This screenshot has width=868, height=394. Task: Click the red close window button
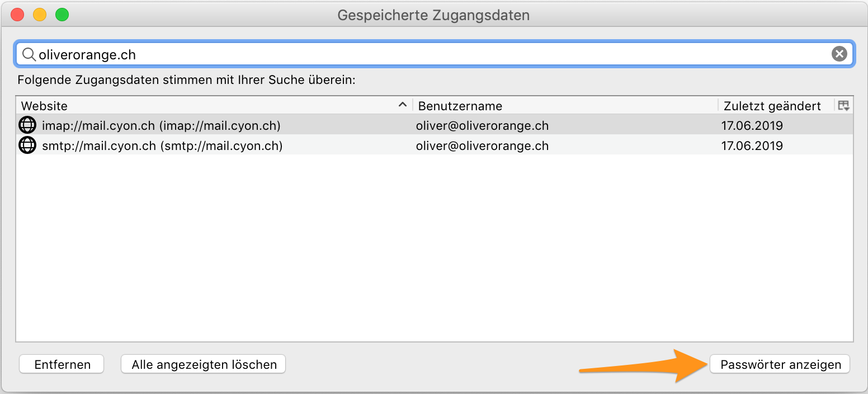point(17,15)
